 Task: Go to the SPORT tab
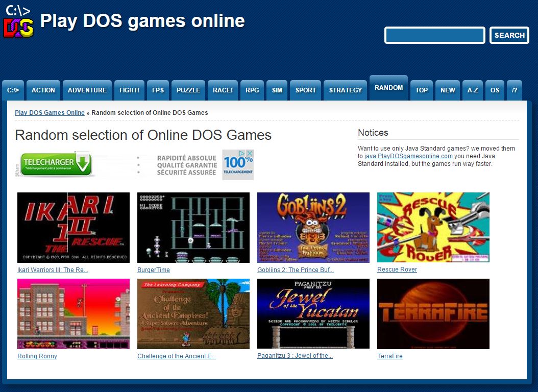click(306, 90)
